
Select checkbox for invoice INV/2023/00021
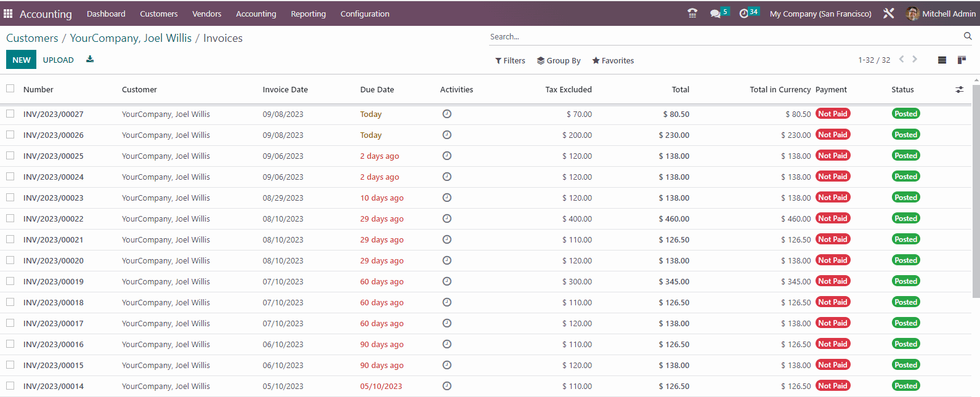coord(10,239)
